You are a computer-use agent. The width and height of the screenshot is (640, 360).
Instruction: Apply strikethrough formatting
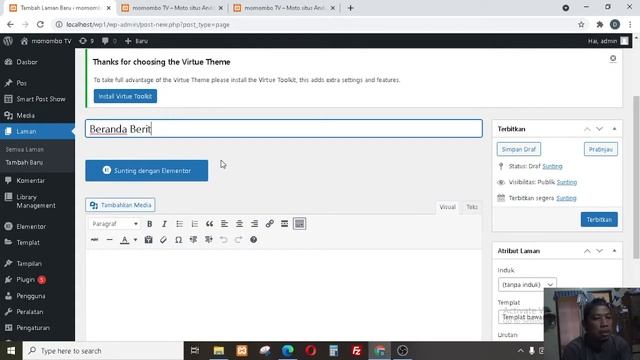pyautogui.click(x=94, y=240)
